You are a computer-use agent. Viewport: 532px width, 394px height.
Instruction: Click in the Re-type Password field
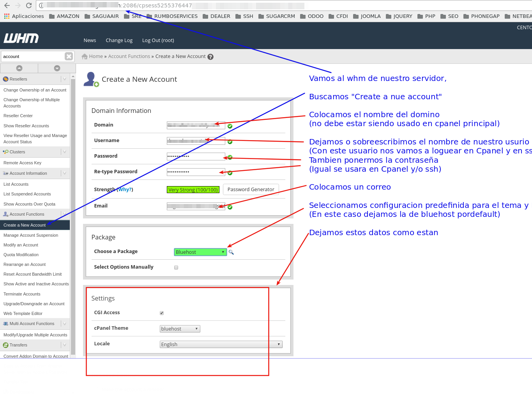click(196, 172)
